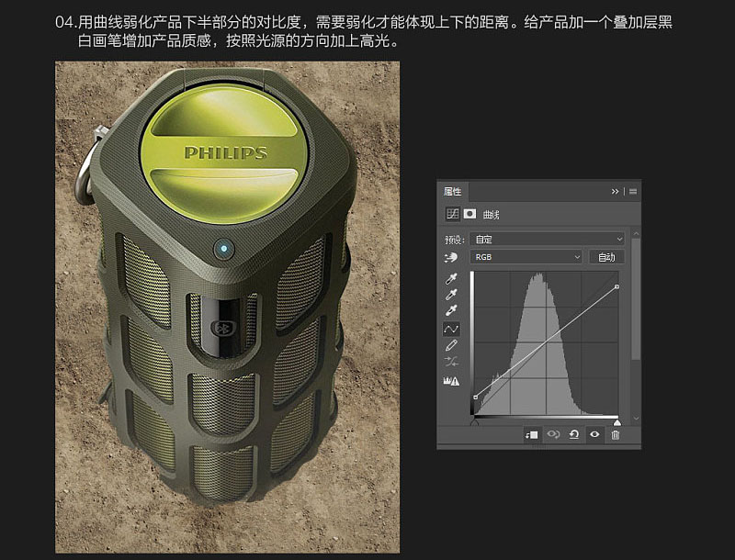
Task: Pick the white point eyedropper
Action: click(x=451, y=311)
